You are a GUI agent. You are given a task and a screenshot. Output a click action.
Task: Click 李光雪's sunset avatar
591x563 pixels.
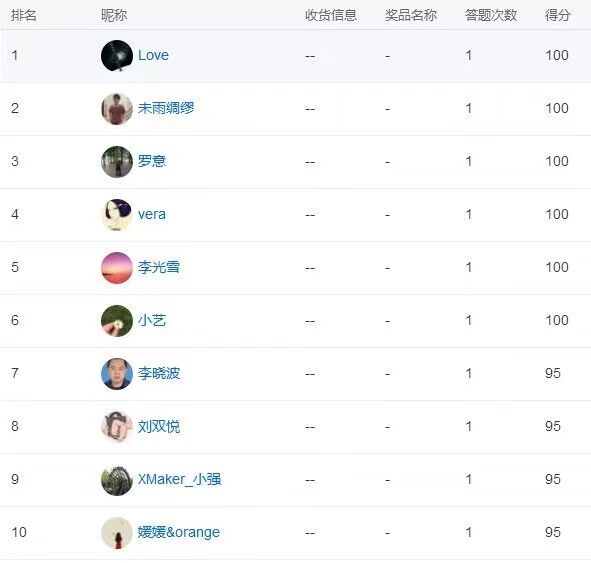[117, 268]
